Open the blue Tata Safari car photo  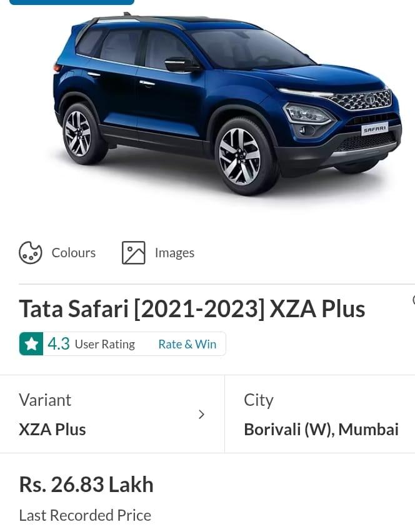tap(227, 104)
